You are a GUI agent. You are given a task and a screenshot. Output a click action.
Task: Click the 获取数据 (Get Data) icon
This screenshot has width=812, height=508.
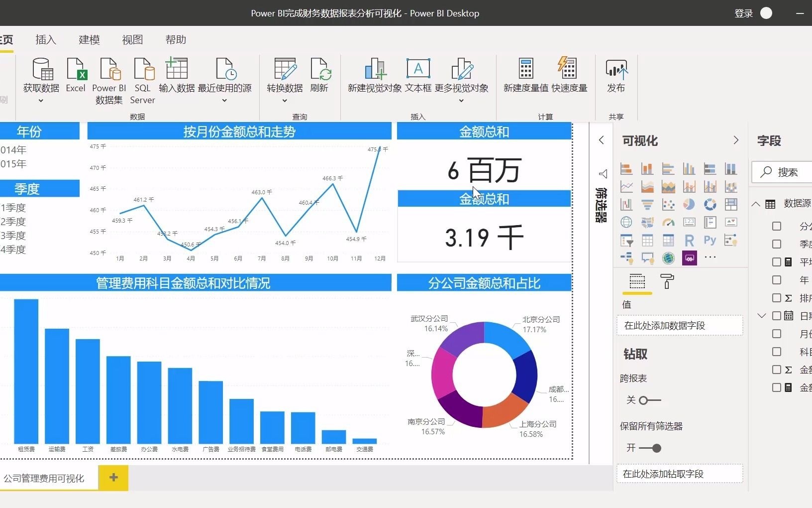point(42,69)
